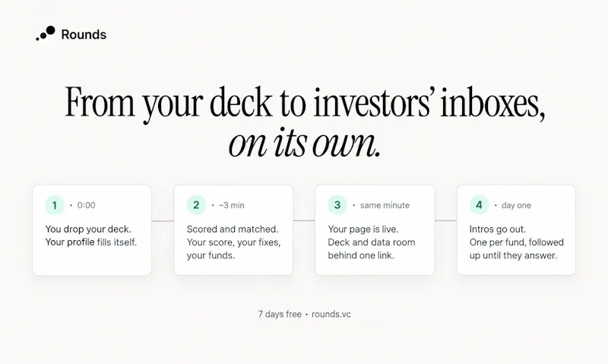
Task: Click the '7 days free' text
Action: [280, 315]
